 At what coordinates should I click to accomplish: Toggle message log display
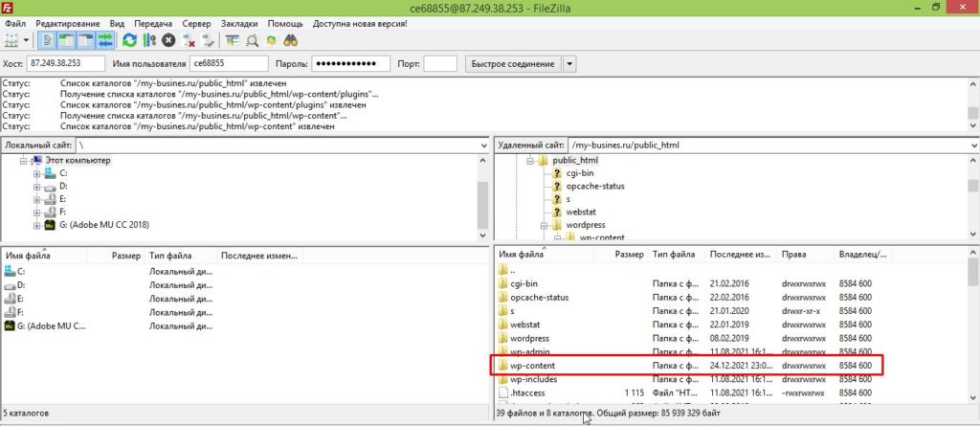coord(48,40)
